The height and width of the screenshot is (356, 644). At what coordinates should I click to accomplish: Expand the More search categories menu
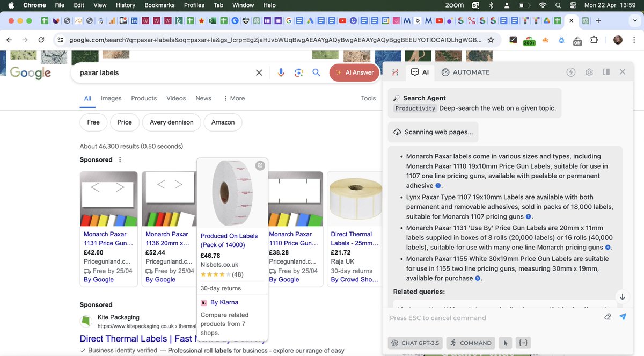234,98
